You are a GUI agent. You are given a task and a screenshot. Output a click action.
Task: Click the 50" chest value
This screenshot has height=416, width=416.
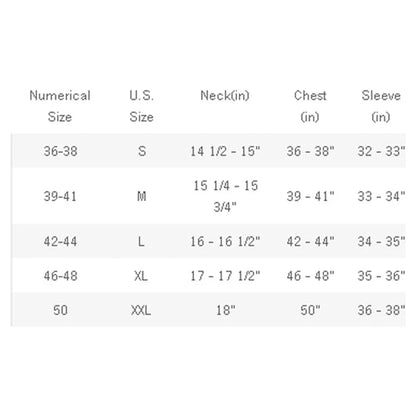[x=310, y=310]
